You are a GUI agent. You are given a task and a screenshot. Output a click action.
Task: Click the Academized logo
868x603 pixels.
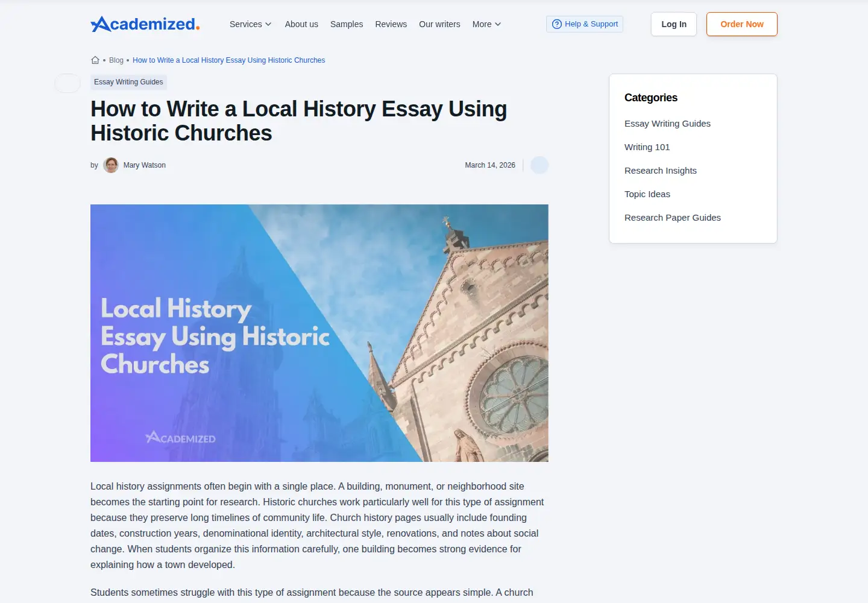pos(145,24)
